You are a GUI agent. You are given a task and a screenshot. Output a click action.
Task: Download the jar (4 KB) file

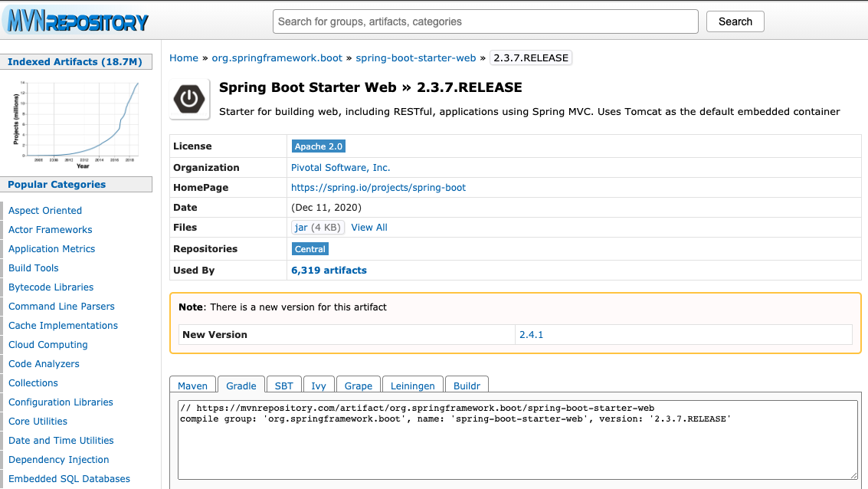(318, 228)
